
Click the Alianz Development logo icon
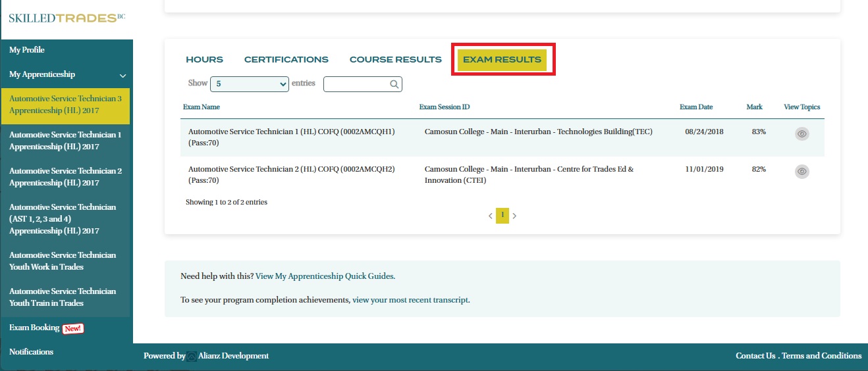click(x=192, y=357)
